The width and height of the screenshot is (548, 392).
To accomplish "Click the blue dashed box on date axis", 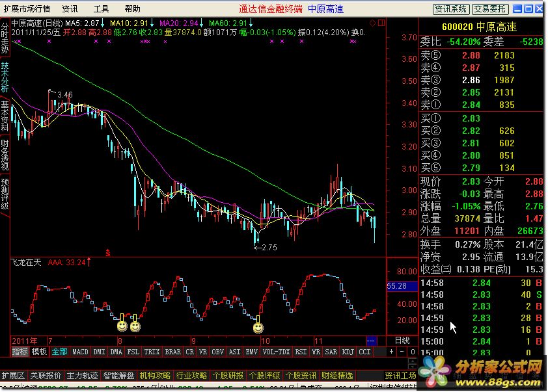I will [371, 341].
